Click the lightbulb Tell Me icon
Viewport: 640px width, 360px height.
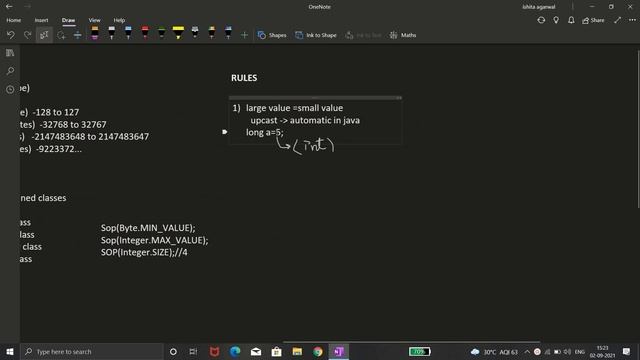pyautogui.click(x=556, y=20)
